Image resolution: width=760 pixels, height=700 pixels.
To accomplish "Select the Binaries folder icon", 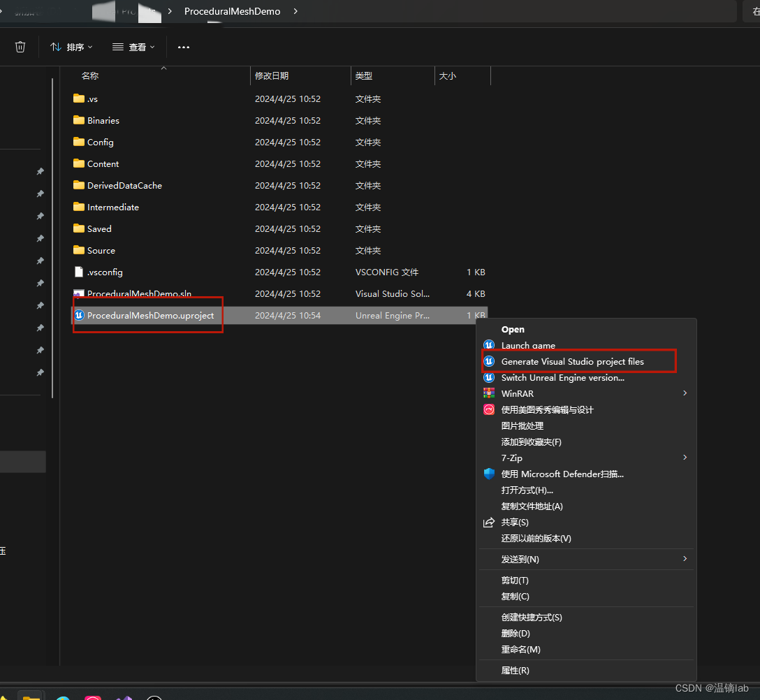I will click(x=78, y=119).
